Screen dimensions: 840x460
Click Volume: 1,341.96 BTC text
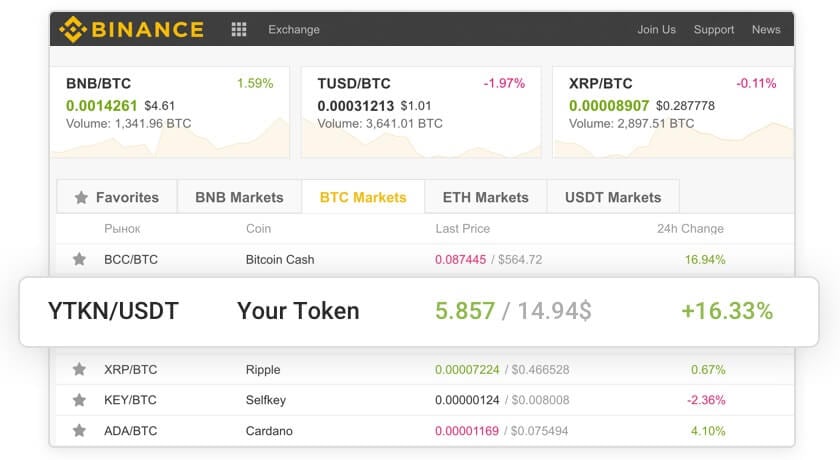click(129, 124)
